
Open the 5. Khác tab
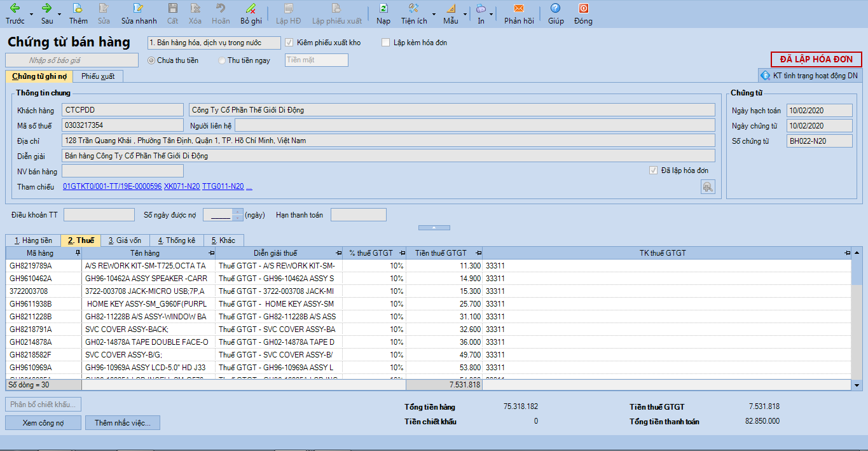[224, 240]
